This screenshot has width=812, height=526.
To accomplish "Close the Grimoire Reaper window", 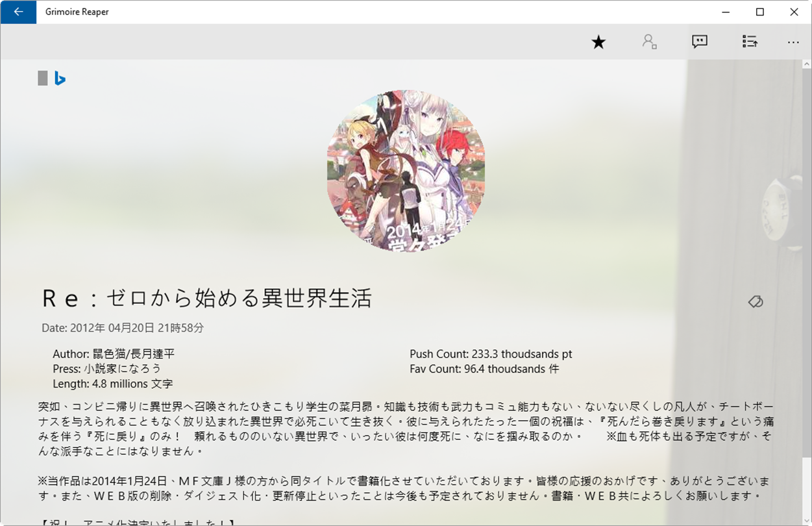I will (794, 12).
